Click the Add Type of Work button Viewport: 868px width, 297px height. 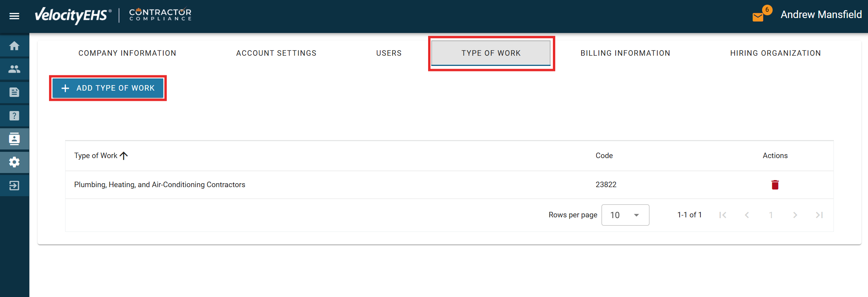108,88
